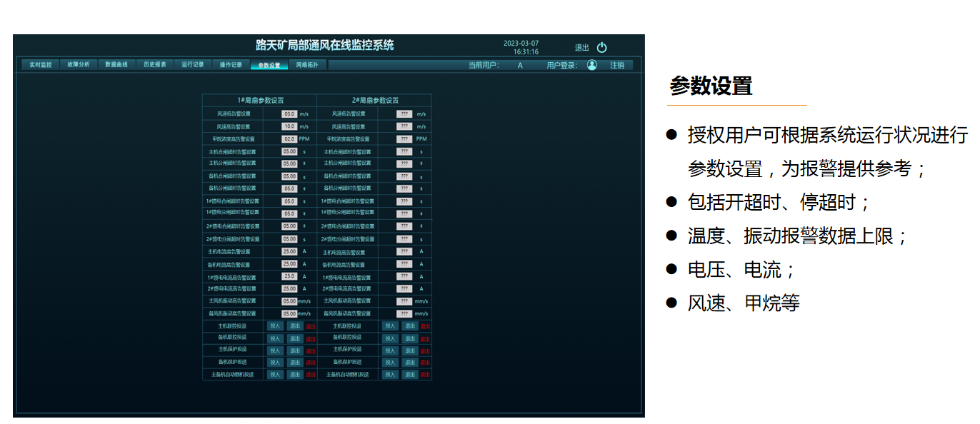This screenshot has height=424, width=980.
Task: Open the 实时监控 tab
Action: [x=40, y=65]
